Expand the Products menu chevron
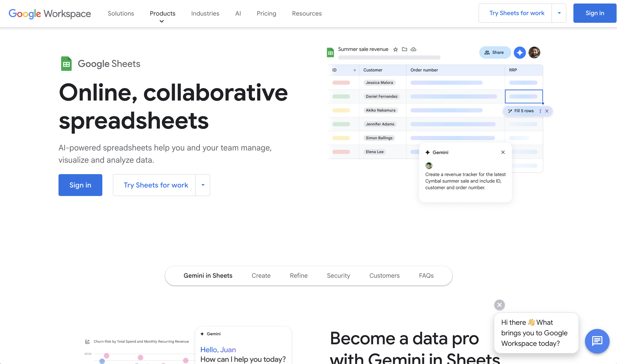The height and width of the screenshot is (364, 617). [x=162, y=21]
